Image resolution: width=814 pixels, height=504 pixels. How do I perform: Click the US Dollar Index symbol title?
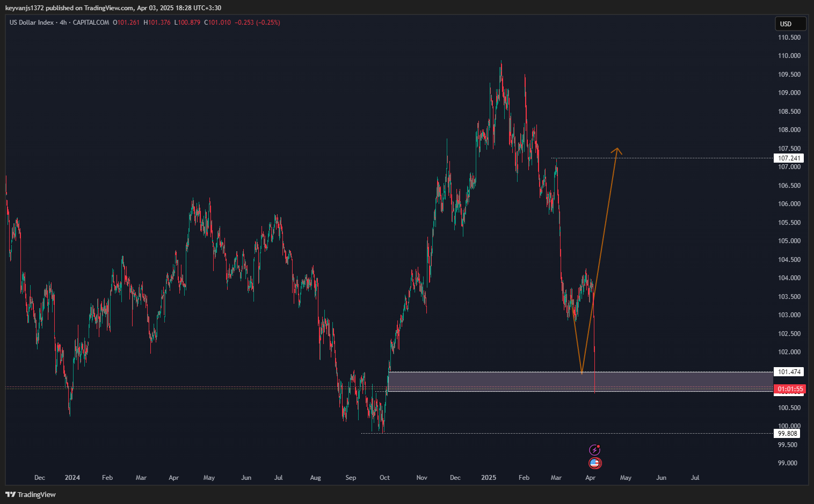(32, 23)
